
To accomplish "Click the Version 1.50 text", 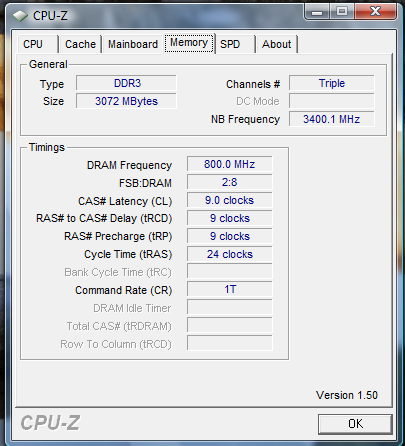I will [347, 395].
